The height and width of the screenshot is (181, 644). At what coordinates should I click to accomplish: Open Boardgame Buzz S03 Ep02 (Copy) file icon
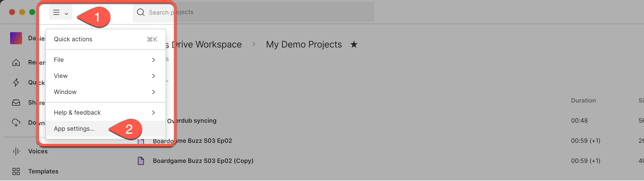(x=141, y=161)
